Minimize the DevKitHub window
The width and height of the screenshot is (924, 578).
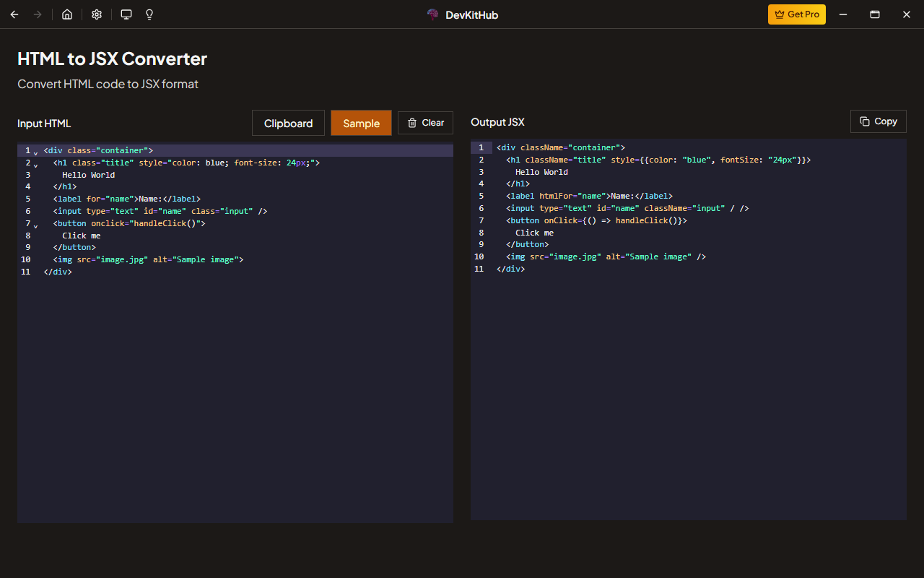(842, 14)
